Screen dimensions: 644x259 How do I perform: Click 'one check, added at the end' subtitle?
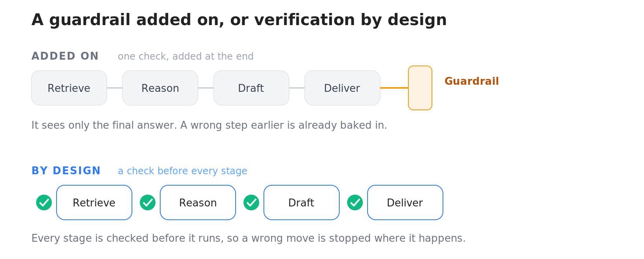click(x=186, y=57)
